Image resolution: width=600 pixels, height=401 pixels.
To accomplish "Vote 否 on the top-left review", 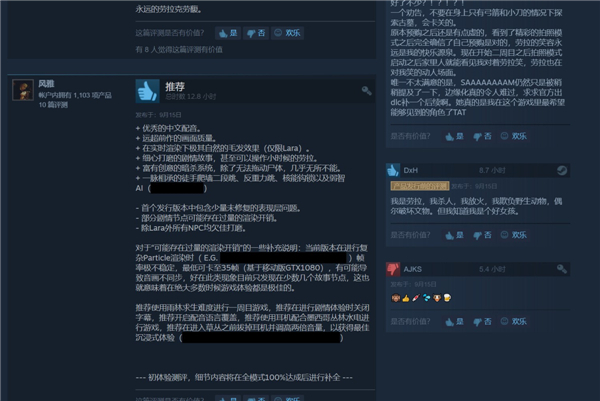I will pos(256,33).
